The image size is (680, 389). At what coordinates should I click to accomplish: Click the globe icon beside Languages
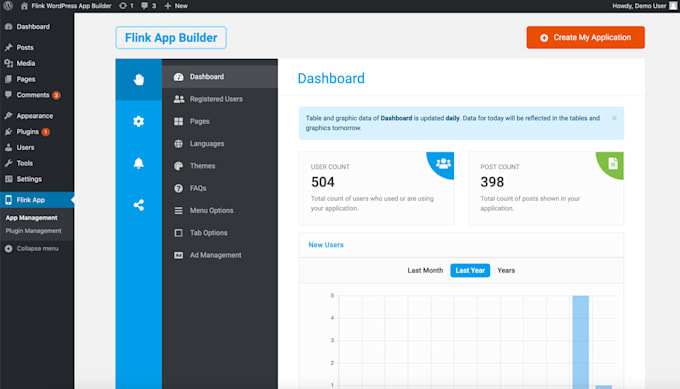178,144
